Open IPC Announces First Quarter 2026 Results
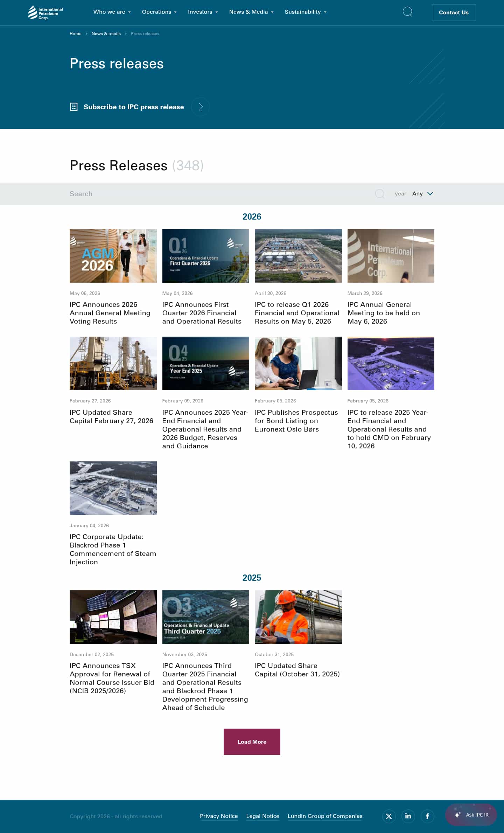Image resolution: width=504 pixels, height=833 pixels. [x=202, y=313]
